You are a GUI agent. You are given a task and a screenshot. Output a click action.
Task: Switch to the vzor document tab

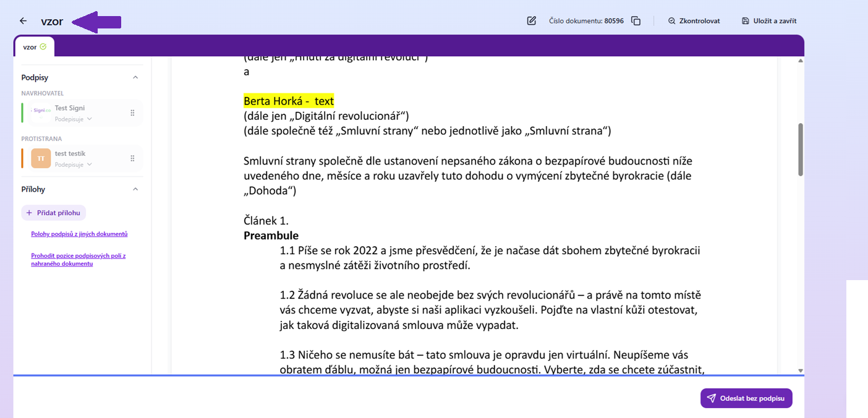click(x=35, y=46)
